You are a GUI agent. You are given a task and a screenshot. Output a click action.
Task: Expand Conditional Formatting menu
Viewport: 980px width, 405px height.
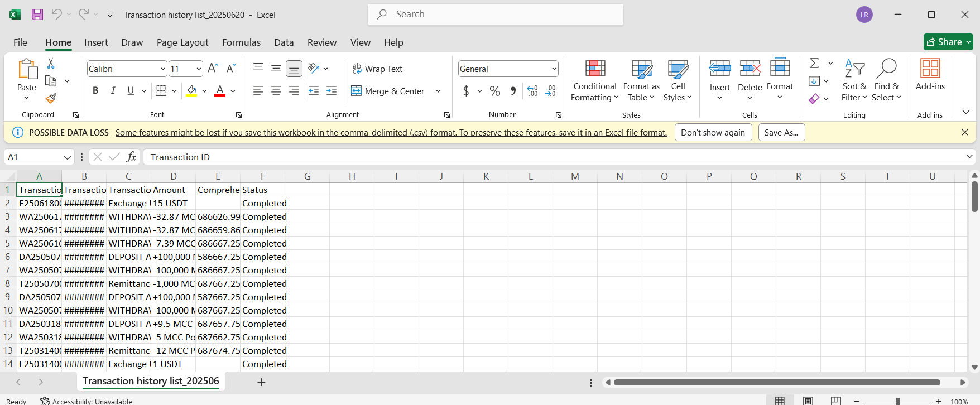(595, 80)
